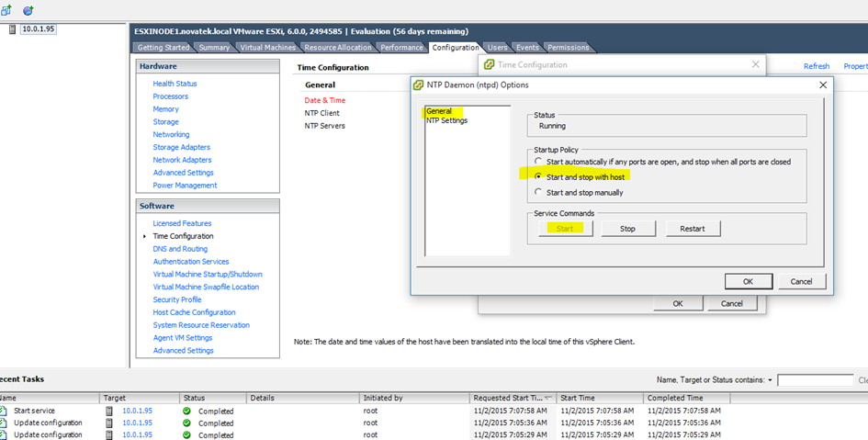Open Authentication Services link
Image resolution: width=868 pixels, height=440 pixels.
191,262
